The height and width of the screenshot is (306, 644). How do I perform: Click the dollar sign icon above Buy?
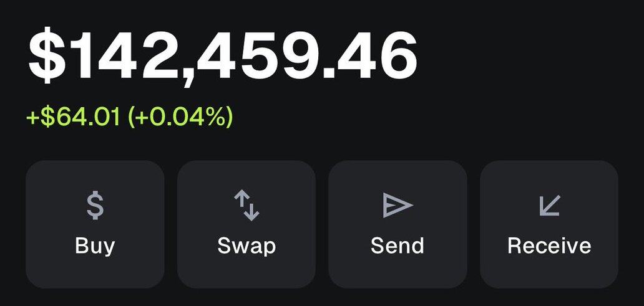coord(95,206)
